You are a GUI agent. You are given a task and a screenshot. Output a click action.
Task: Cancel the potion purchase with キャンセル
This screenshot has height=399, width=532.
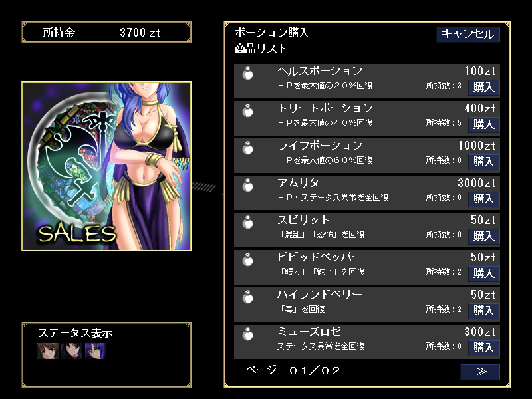point(468,34)
